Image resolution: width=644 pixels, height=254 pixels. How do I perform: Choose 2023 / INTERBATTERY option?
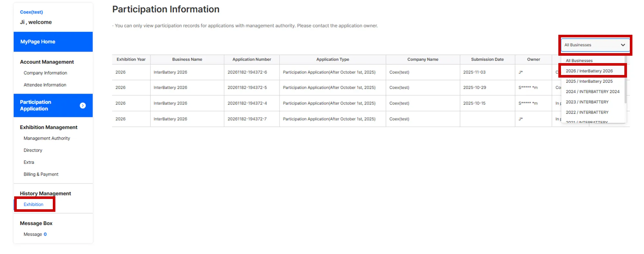coord(587,102)
